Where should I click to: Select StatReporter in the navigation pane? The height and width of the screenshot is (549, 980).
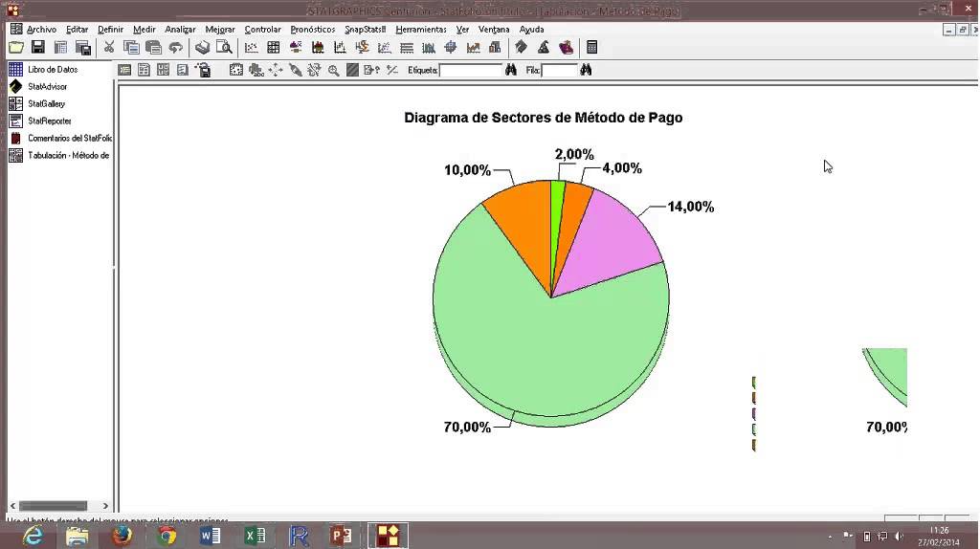[50, 121]
